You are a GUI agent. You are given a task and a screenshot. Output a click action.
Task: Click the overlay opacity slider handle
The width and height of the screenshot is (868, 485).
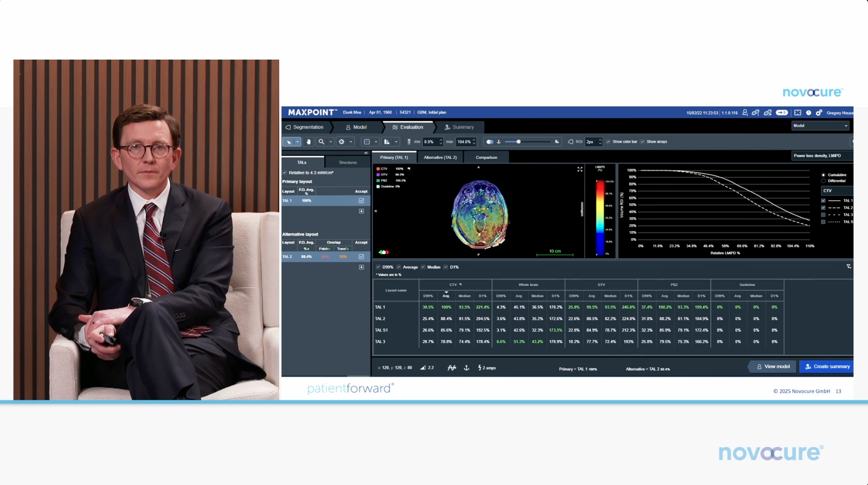point(519,142)
